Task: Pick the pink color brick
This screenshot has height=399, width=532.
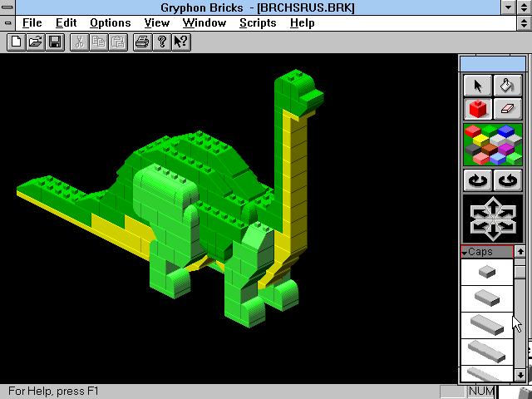Action: [480, 158]
